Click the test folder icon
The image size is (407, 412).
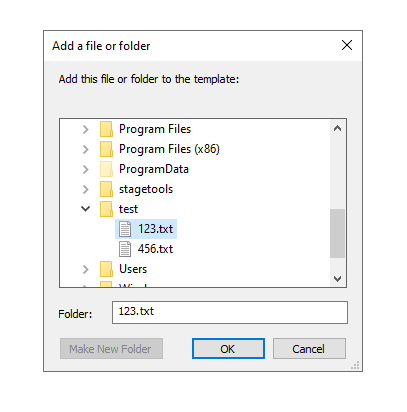point(106,209)
